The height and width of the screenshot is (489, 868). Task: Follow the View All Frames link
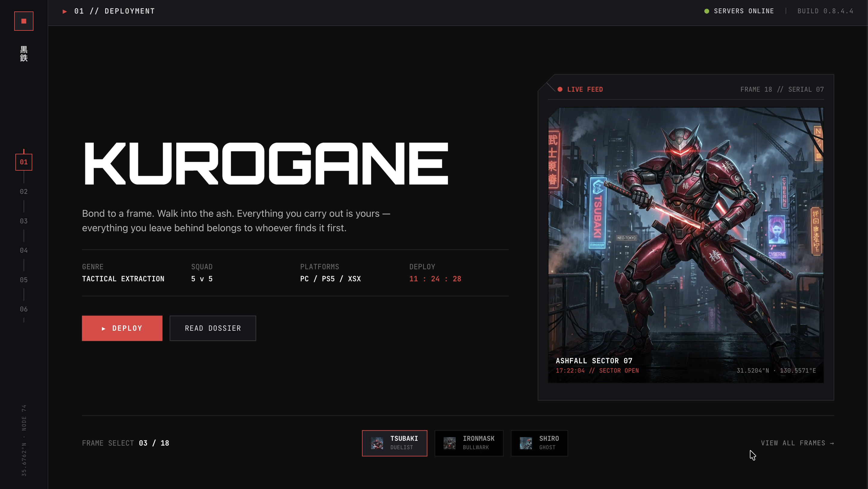[797, 443]
